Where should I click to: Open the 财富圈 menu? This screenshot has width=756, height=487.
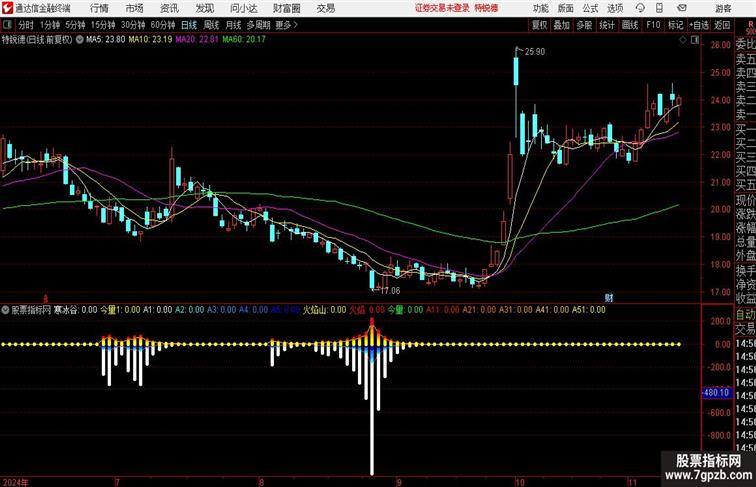click(286, 8)
